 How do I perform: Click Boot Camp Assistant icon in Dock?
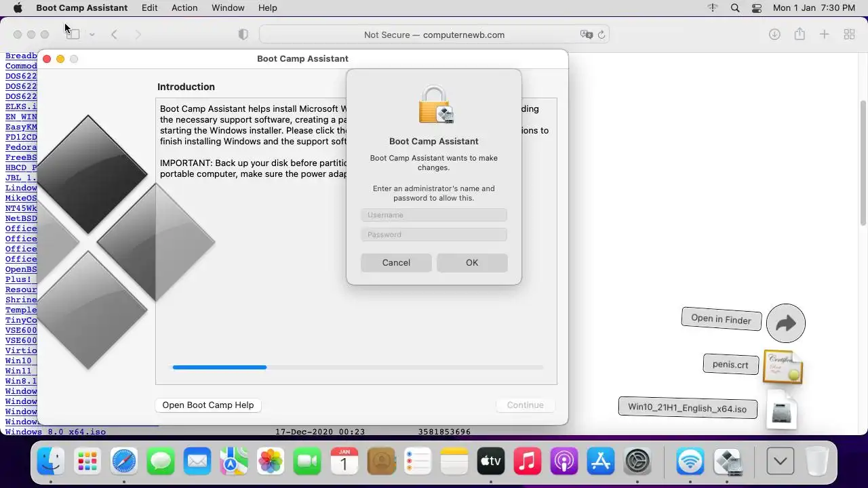point(727,462)
